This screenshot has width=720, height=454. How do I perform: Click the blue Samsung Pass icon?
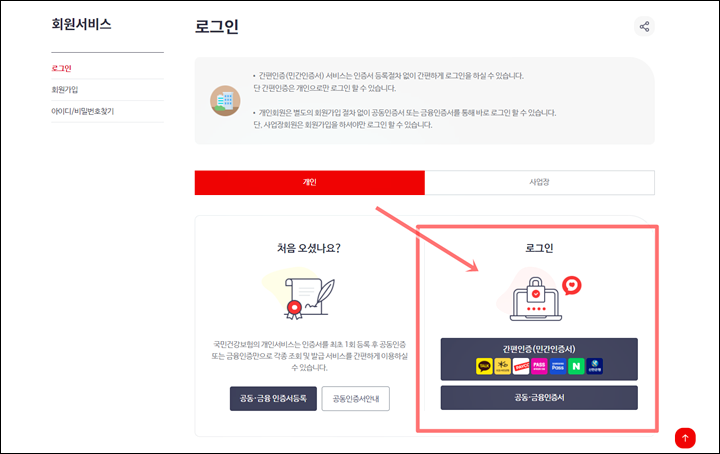click(x=557, y=366)
